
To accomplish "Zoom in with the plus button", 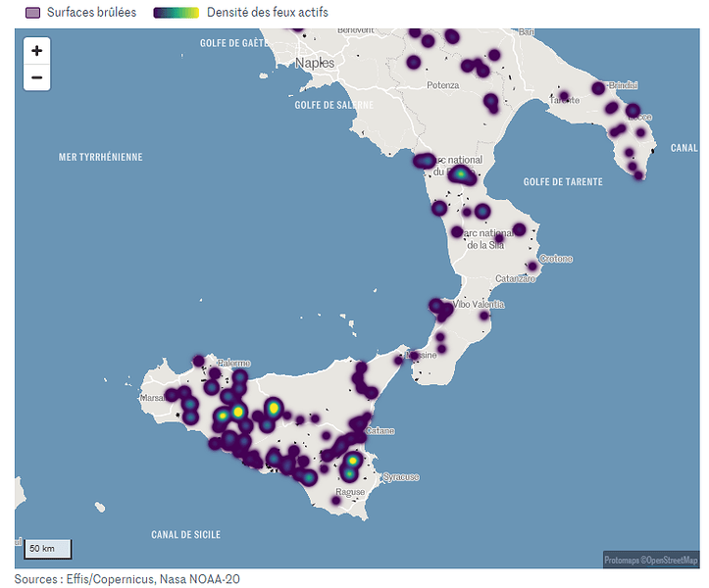I will click(x=36, y=51).
